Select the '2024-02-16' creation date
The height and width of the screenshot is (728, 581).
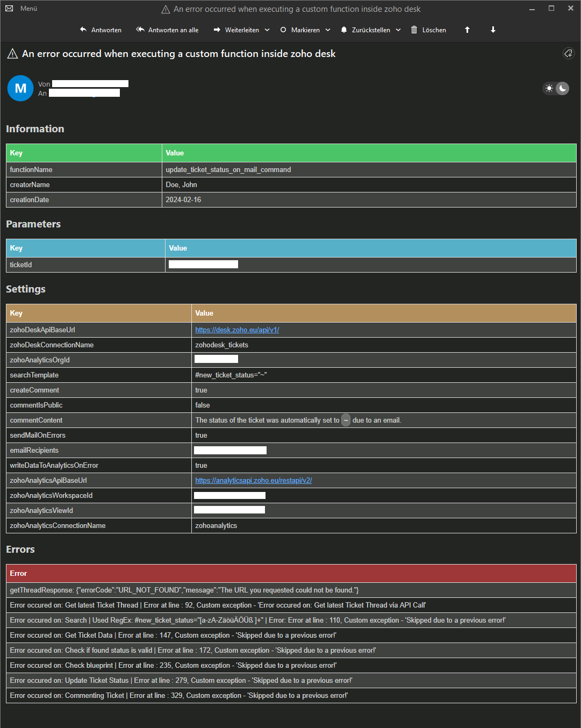[183, 199]
